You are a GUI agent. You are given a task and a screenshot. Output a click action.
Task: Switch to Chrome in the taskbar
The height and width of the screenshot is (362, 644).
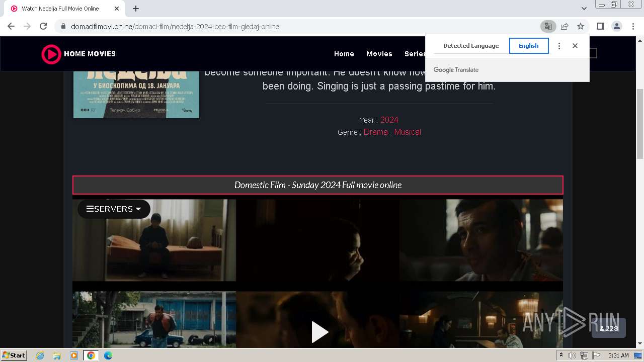coord(91,355)
